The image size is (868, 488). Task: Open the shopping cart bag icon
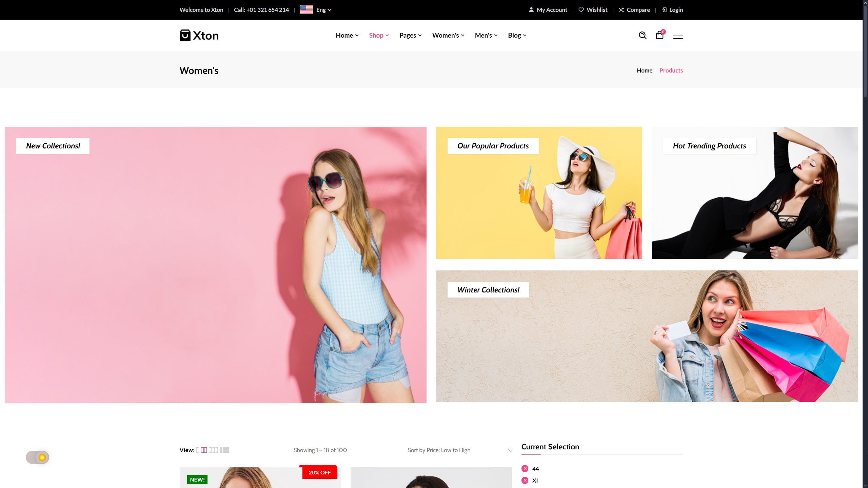tap(659, 35)
